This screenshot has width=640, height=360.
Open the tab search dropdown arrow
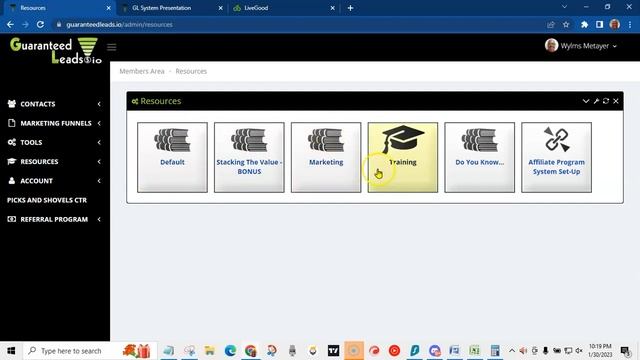pos(564,7)
